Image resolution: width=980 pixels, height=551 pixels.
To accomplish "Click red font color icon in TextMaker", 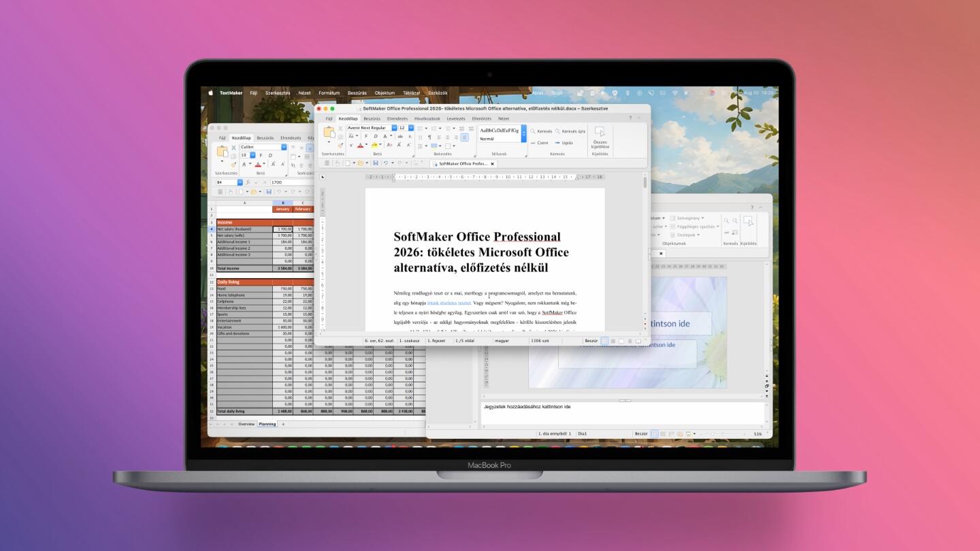I will [360, 145].
